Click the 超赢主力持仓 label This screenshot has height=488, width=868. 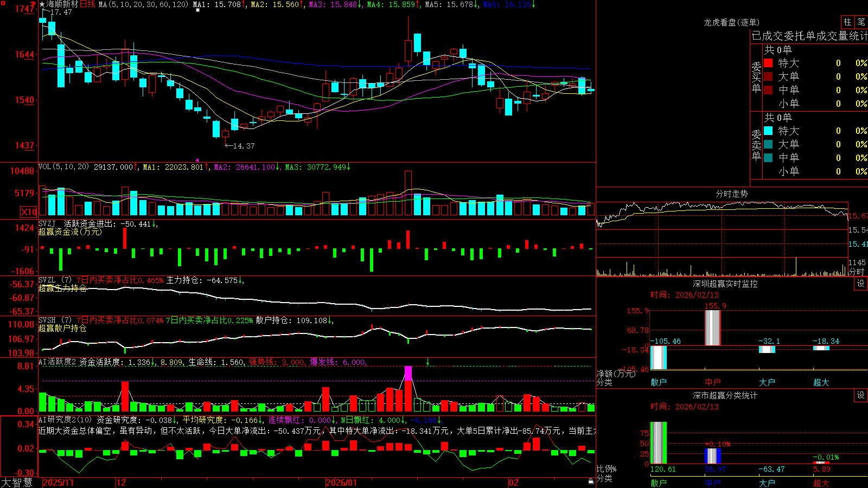click(x=62, y=288)
